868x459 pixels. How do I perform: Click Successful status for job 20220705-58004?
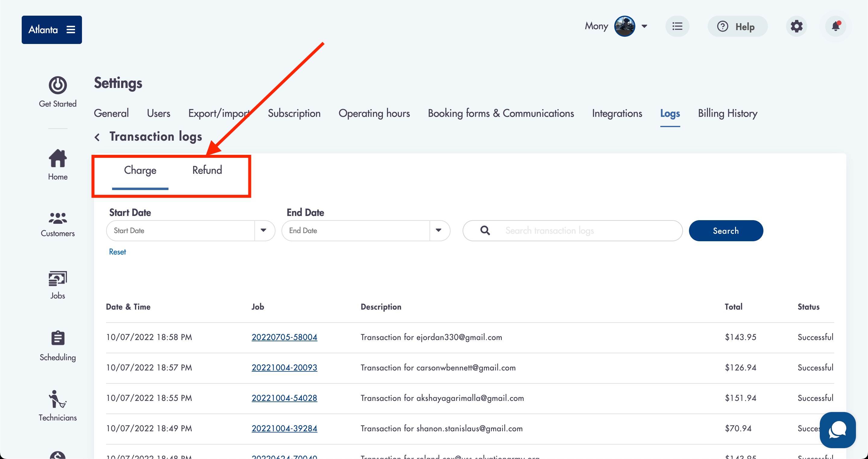816,337
